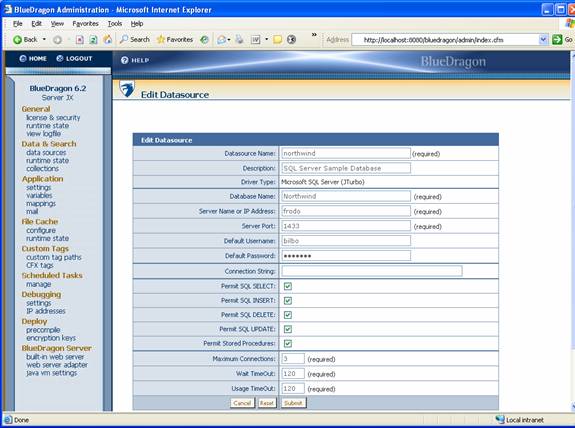Expand the toolbar overflow chevron
The height and width of the screenshot is (428, 575).
(314, 34)
